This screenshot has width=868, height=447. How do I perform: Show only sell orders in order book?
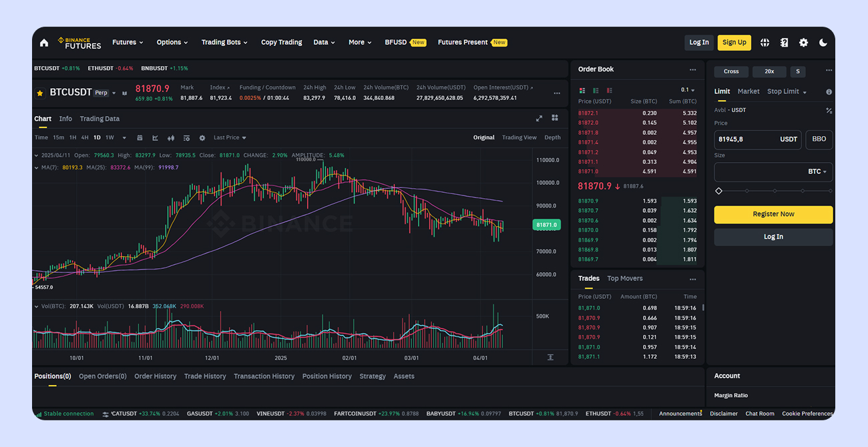coord(609,90)
